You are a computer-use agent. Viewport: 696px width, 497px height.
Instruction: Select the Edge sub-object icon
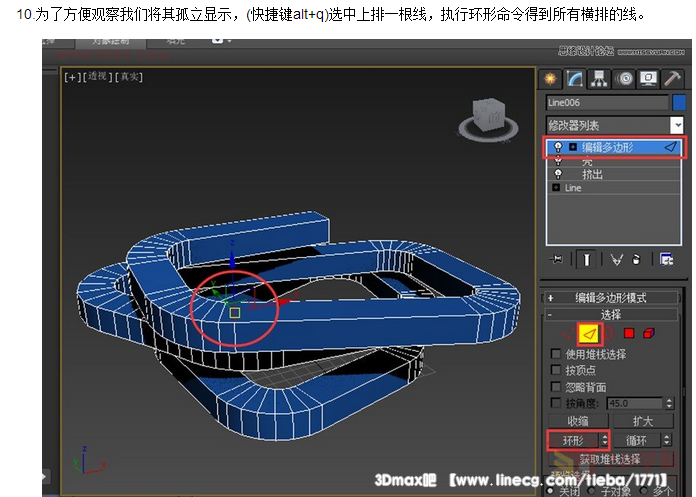tap(589, 334)
